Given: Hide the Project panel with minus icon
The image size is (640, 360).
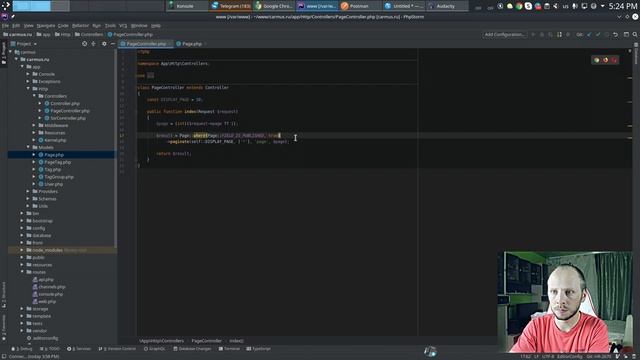Looking at the screenshot, I should coord(113,44).
